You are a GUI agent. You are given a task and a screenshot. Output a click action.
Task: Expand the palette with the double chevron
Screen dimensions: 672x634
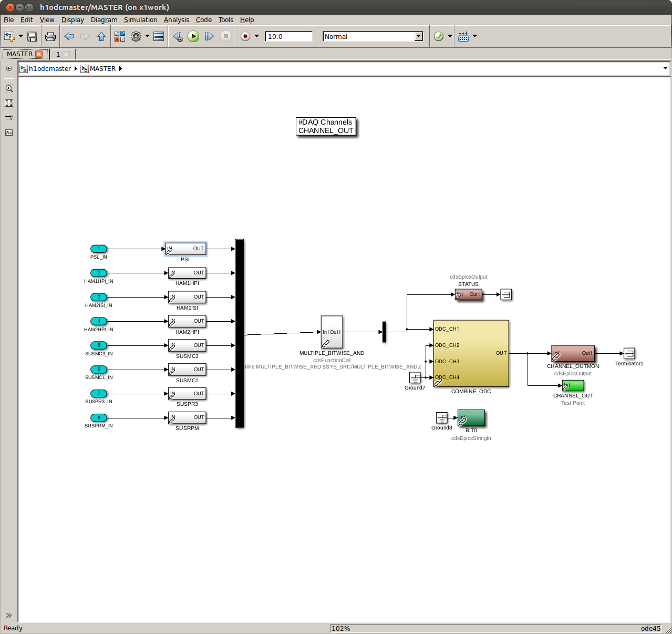(x=9, y=615)
